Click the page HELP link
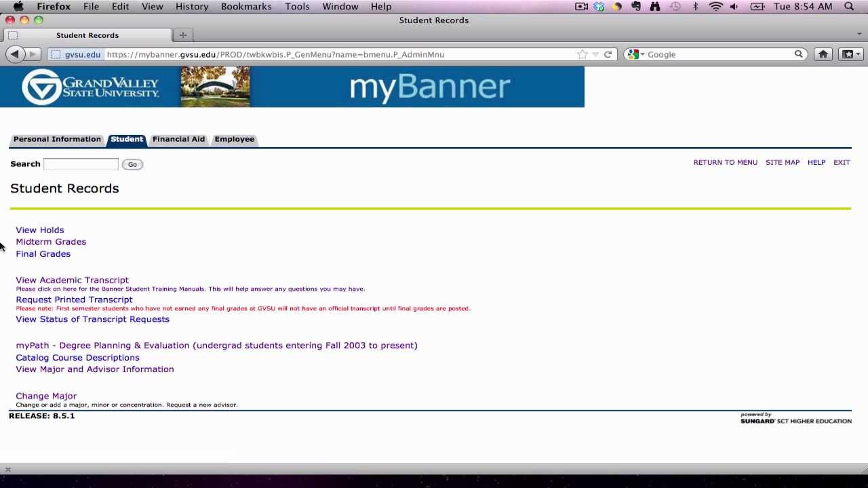The image size is (868, 488). (816, 163)
